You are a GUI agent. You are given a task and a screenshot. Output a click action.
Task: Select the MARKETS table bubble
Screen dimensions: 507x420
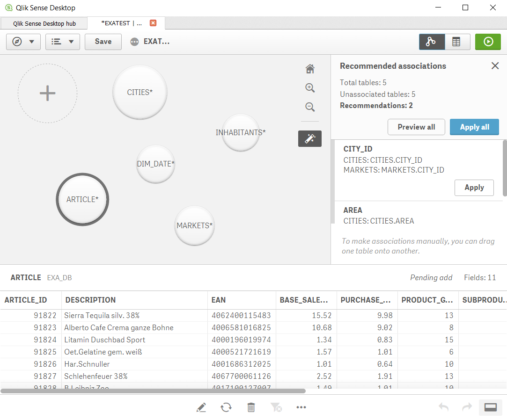pyautogui.click(x=194, y=225)
